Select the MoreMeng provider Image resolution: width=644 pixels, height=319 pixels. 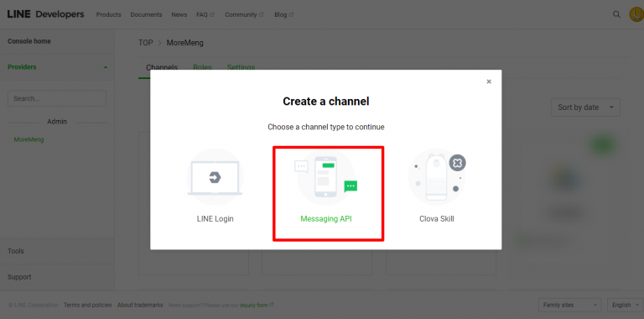[29, 139]
